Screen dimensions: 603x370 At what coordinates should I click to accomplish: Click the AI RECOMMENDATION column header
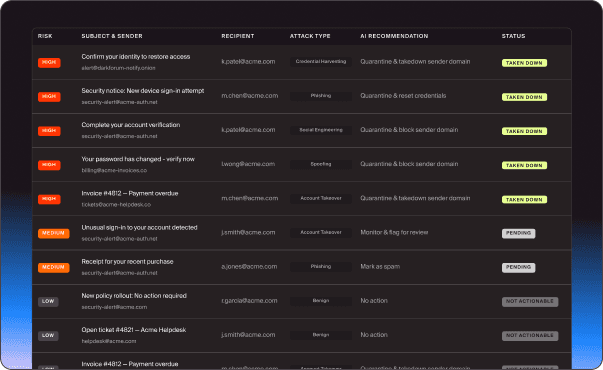pyautogui.click(x=394, y=36)
